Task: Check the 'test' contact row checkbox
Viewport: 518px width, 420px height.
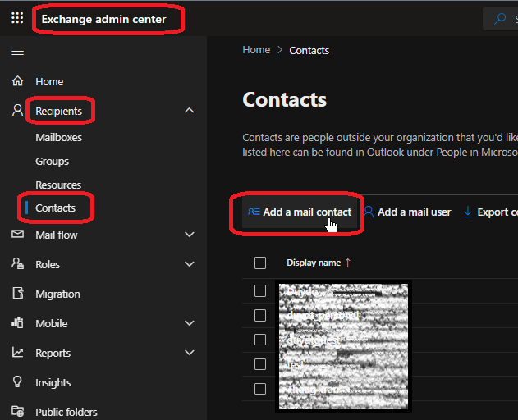Action: (x=260, y=364)
